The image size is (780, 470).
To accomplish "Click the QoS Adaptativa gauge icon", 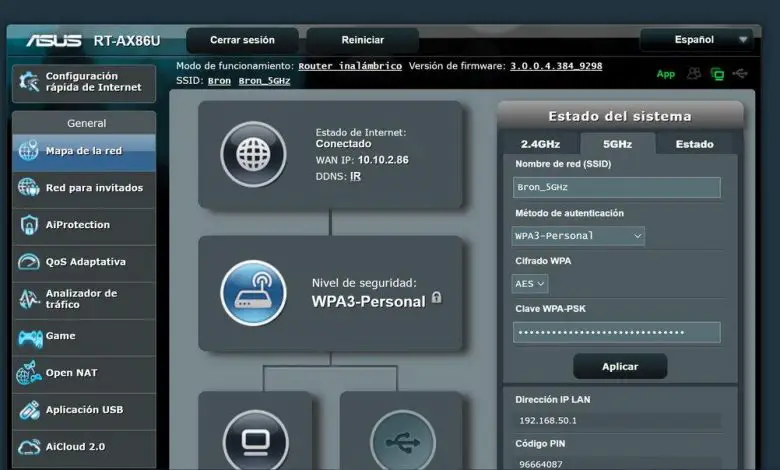I will [x=28, y=262].
